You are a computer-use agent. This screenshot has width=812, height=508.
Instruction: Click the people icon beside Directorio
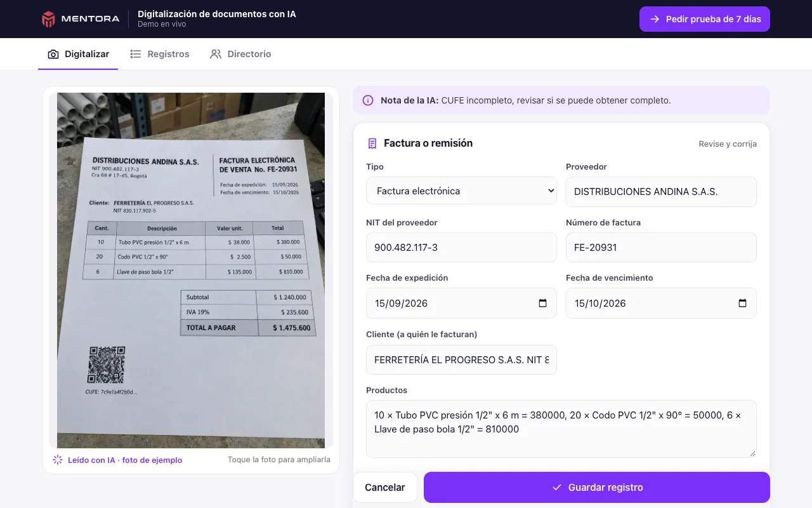(216, 55)
